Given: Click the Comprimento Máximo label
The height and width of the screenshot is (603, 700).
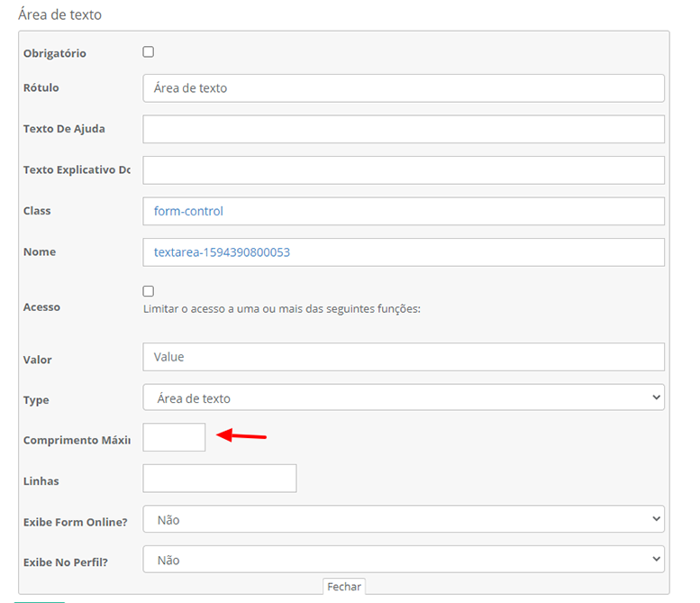Looking at the screenshot, I should (x=77, y=441).
